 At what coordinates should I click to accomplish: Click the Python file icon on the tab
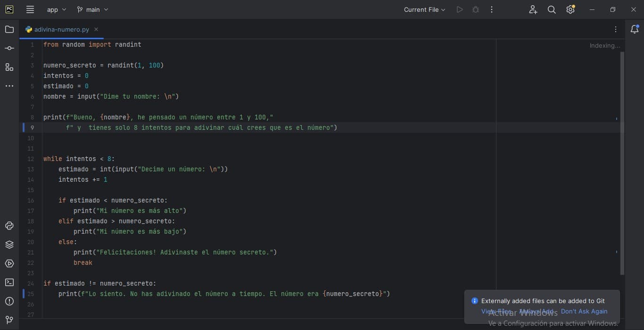[29, 29]
